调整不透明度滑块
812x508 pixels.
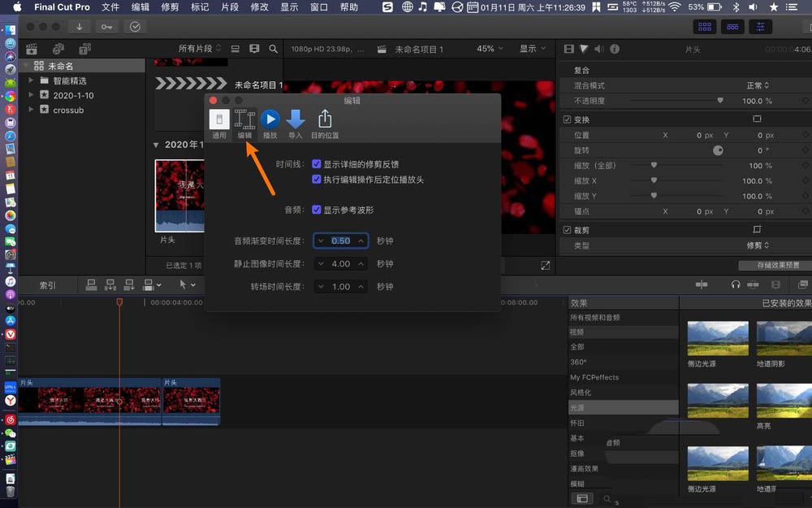click(720, 102)
